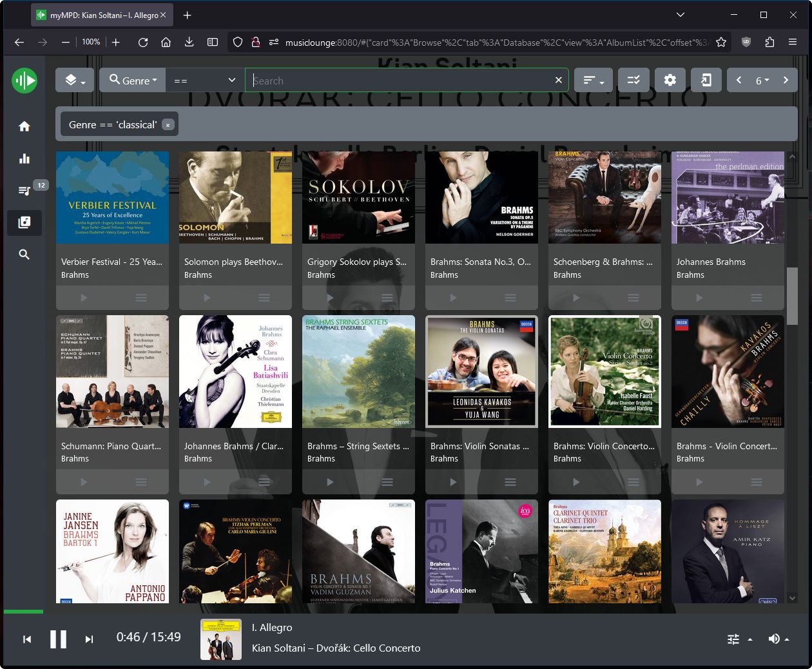Open the sort order dropdown
Screen dimensions: 812x669
coord(594,81)
